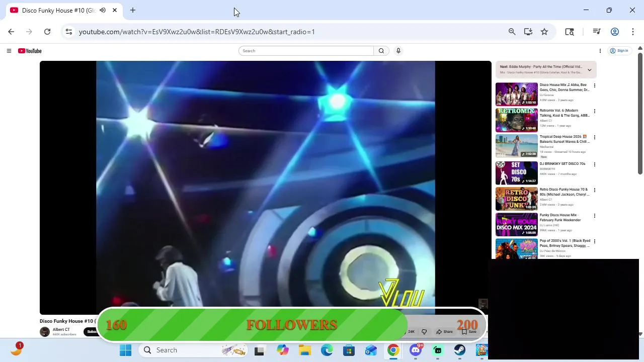The width and height of the screenshot is (644, 362).
Task: Open the Windows Start menu
Action: coord(125,350)
